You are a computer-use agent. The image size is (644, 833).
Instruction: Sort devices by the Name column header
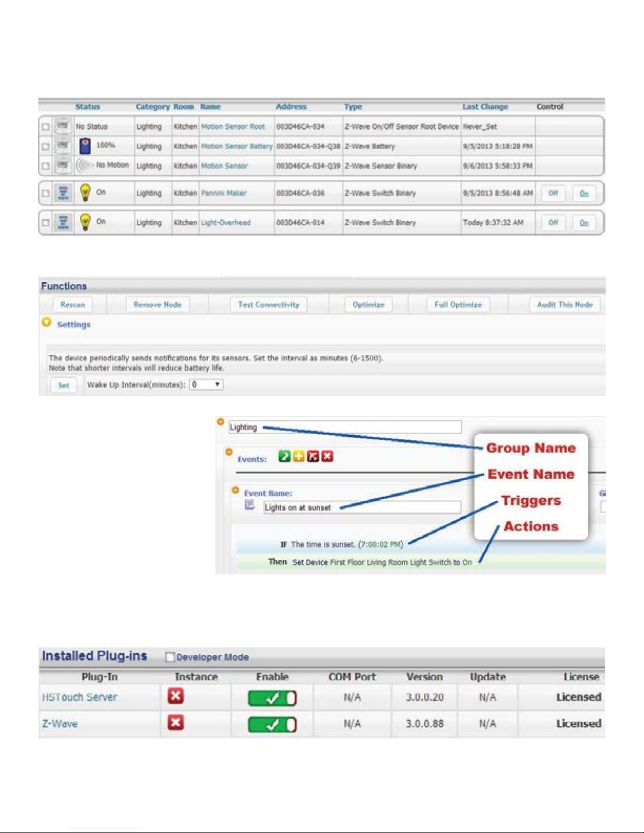(210, 107)
